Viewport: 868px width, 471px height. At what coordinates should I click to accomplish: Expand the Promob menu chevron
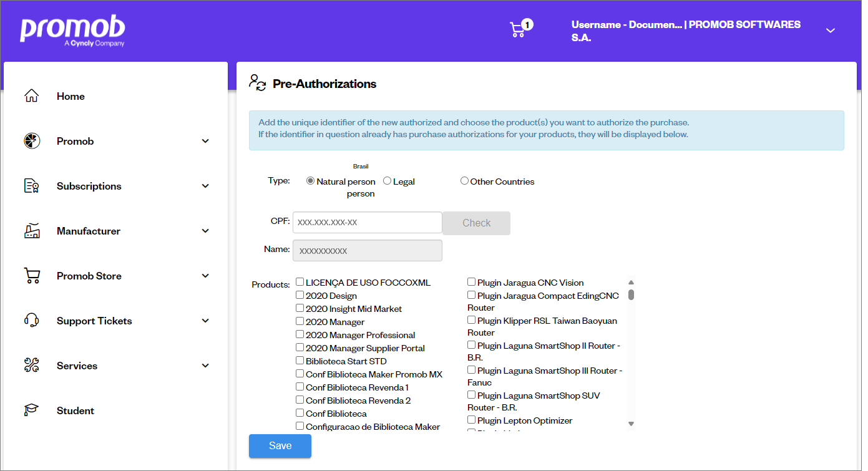tap(206, 141)
